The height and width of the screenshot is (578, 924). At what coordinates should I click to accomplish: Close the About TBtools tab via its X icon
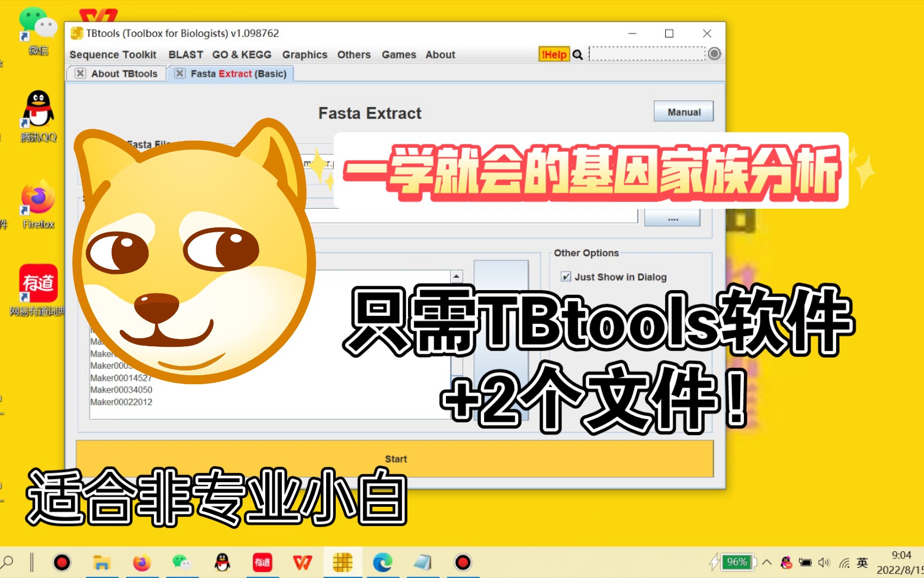(80, 73)
